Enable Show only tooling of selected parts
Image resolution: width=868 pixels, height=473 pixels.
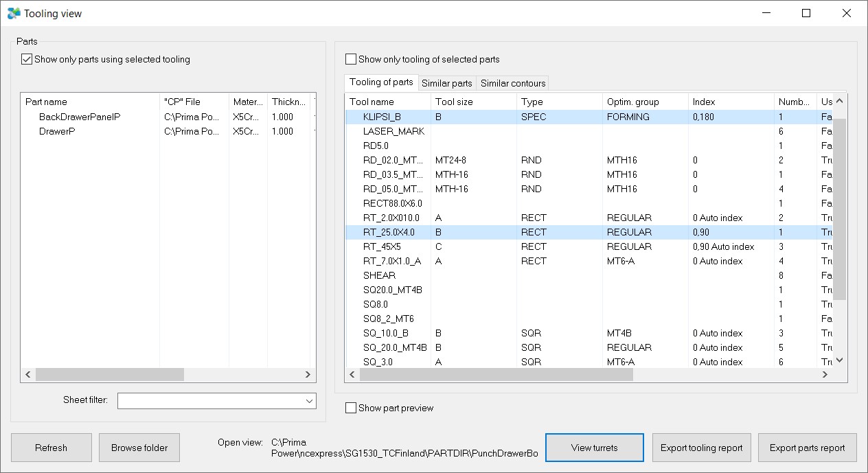click(x=352, y=60)
